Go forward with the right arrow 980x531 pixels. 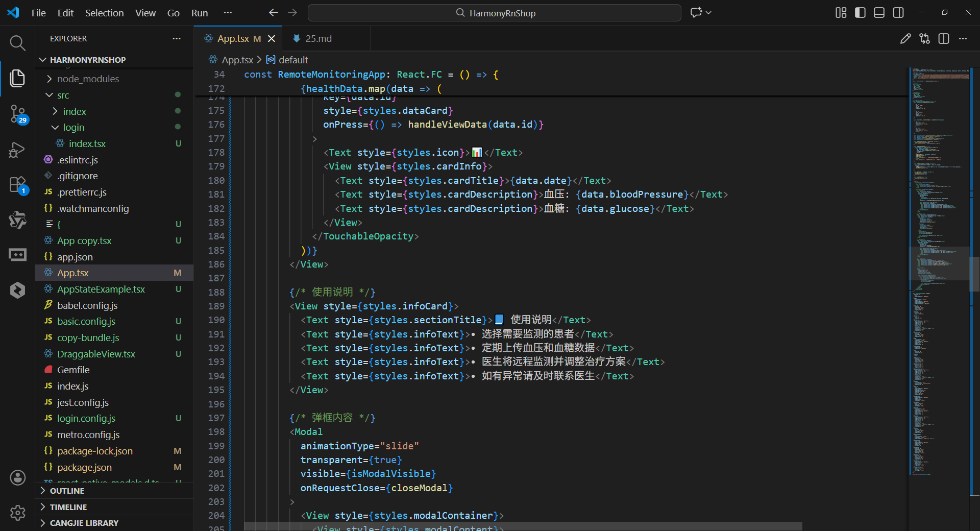pos(292,13)
